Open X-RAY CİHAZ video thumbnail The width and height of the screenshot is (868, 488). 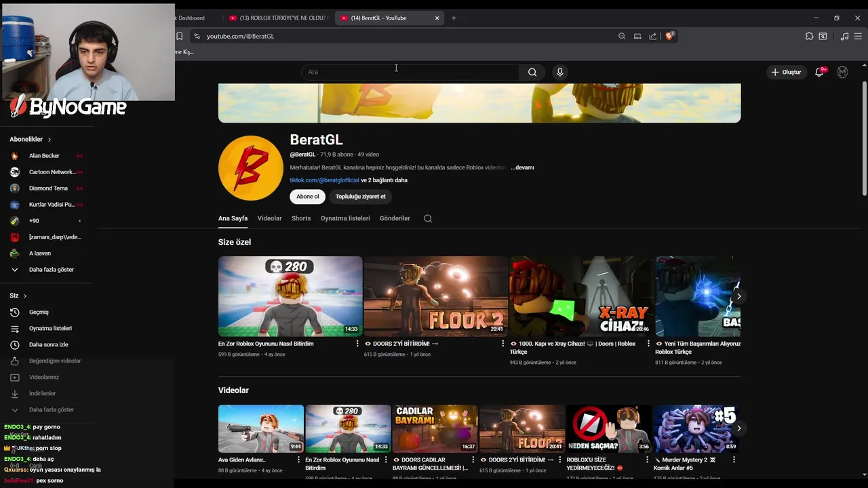click(580, 296)
